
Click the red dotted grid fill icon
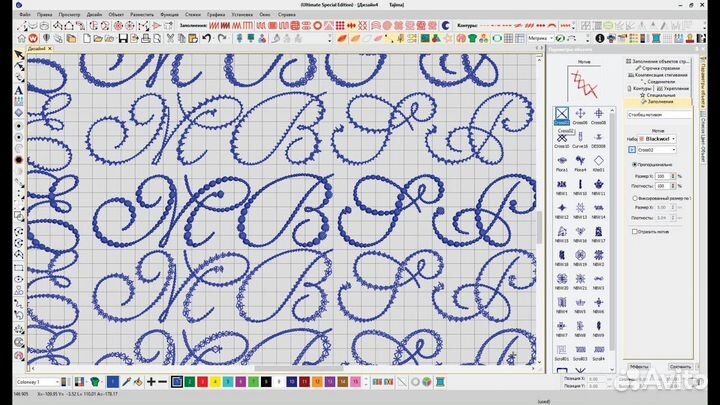coord(340,26)
